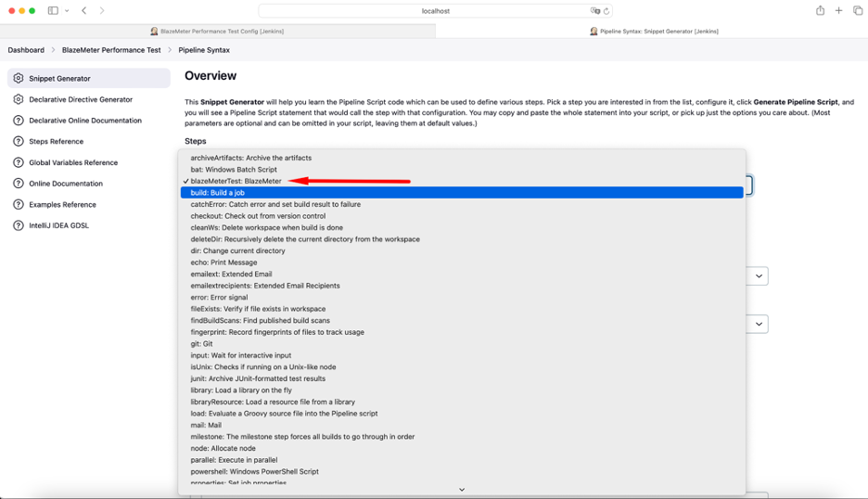
Task: Choose 'checkout: Check out from version control'
Action: click(462, 216)
